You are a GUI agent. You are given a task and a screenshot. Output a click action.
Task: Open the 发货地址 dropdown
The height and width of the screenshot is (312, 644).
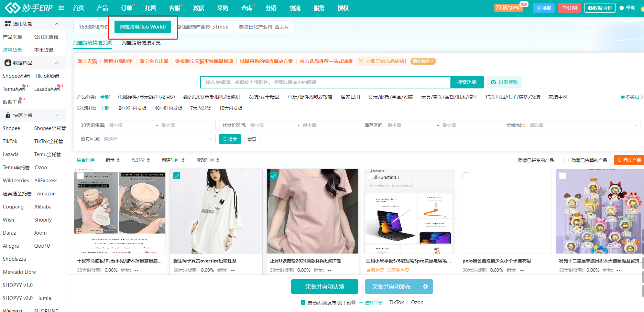(571, 125)
